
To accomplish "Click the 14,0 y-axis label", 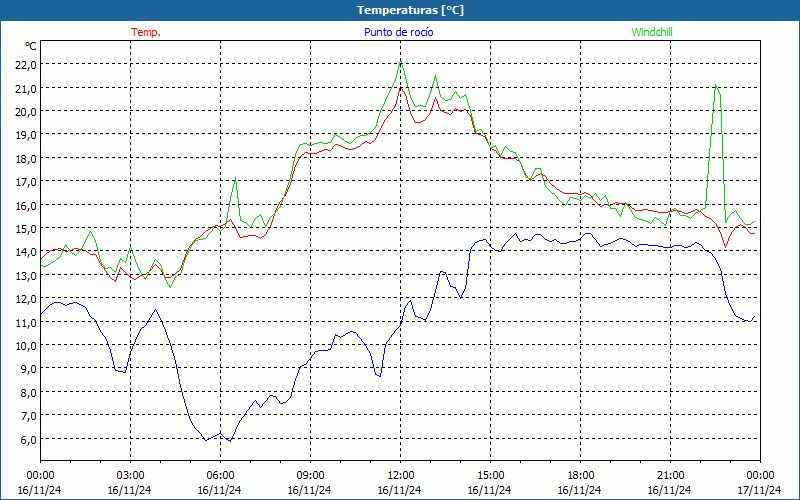I will [x=26, y=252].
